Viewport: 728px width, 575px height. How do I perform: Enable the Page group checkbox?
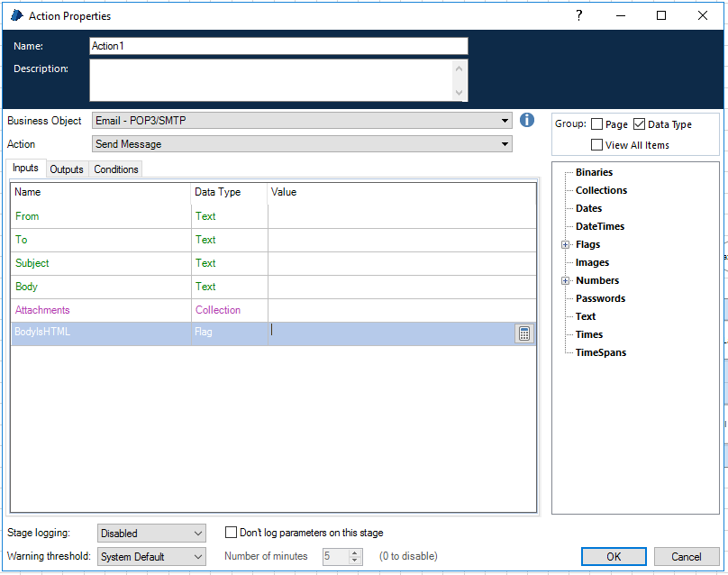[x=597, y=124]
